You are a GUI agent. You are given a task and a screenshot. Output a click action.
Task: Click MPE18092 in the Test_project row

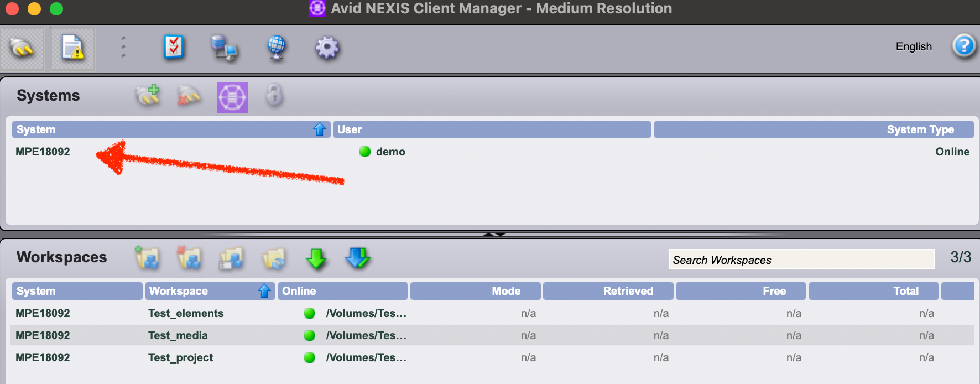point(43,357)
